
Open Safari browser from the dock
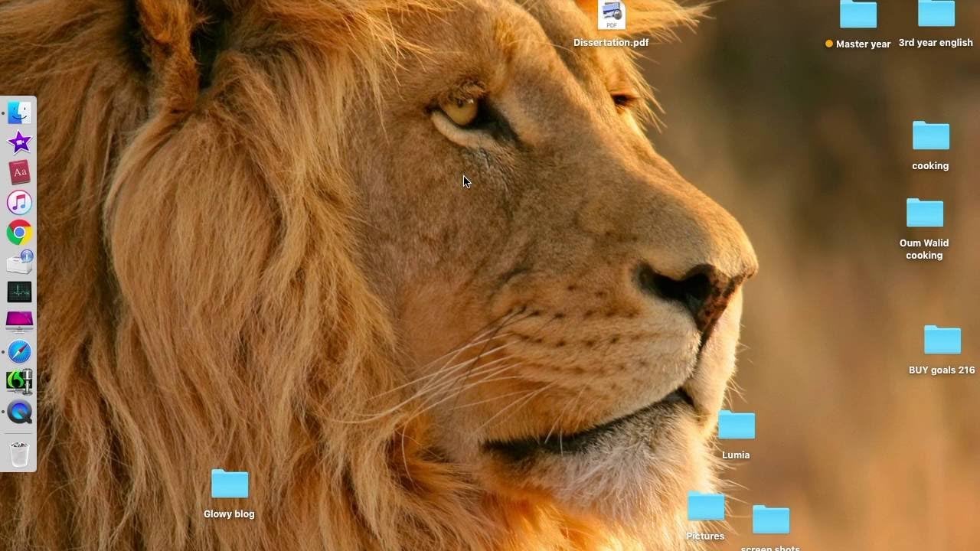[x=19, y=352]
